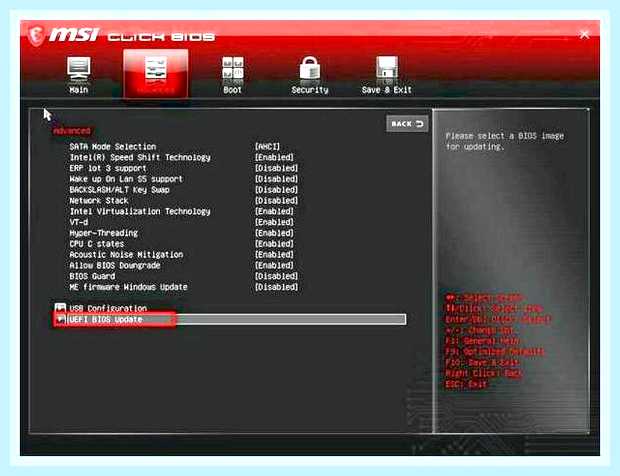The width and height of the screenshot is (620, 476).
Task: Change BACKSLASH/ALT Key Swap [Disabled] value
Action: (x=276, y=190)
